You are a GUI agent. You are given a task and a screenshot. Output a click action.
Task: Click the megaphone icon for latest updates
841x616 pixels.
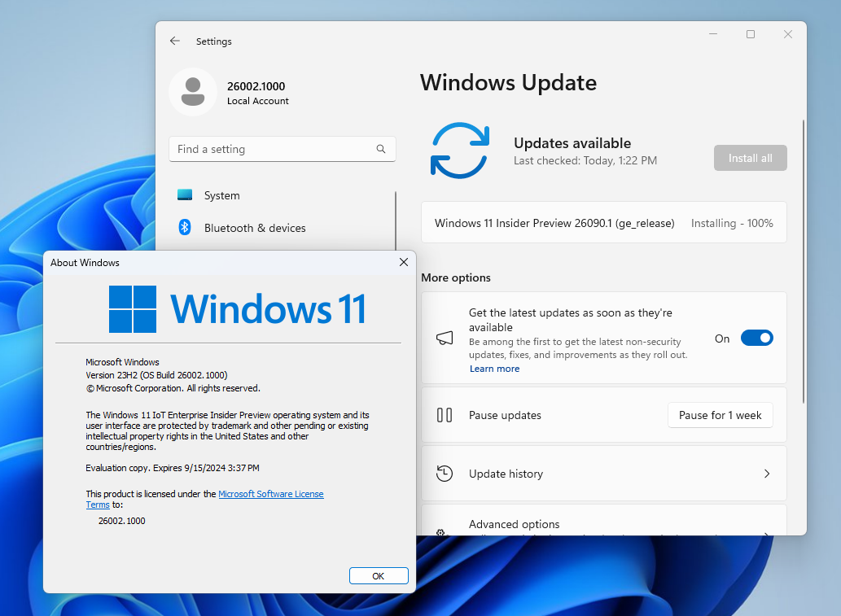tap(445, 338)
